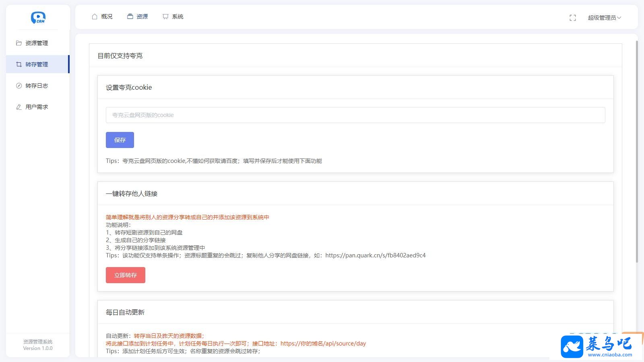Click the 转存管理 crop icon

19,64
